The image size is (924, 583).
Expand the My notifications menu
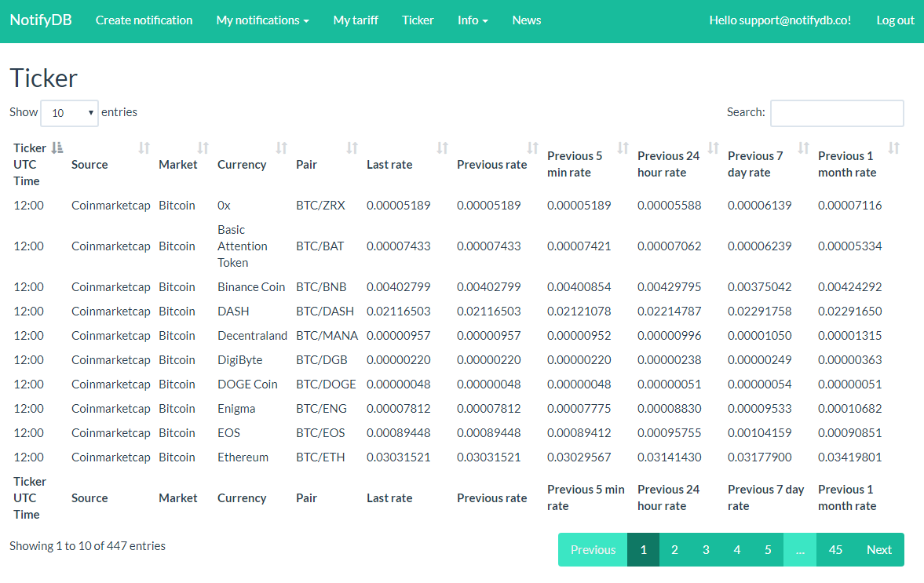262,20
